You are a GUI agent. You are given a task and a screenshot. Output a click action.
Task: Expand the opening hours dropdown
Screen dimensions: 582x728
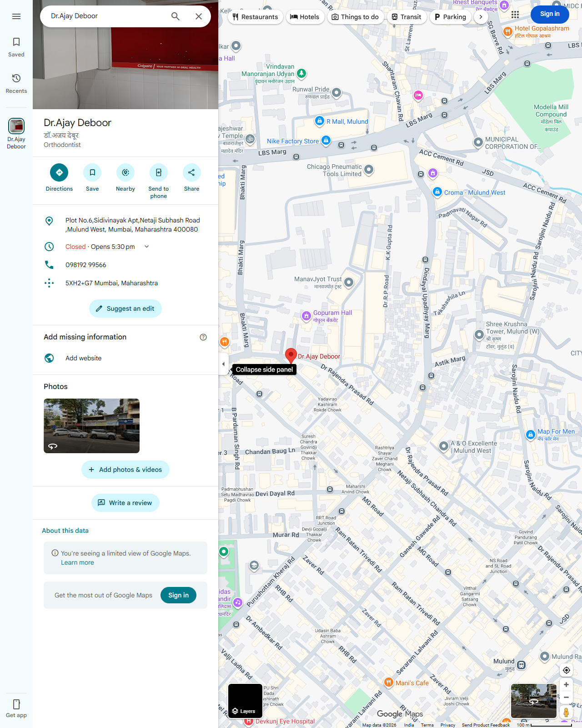pyautogui.click(x=147, y=247)
